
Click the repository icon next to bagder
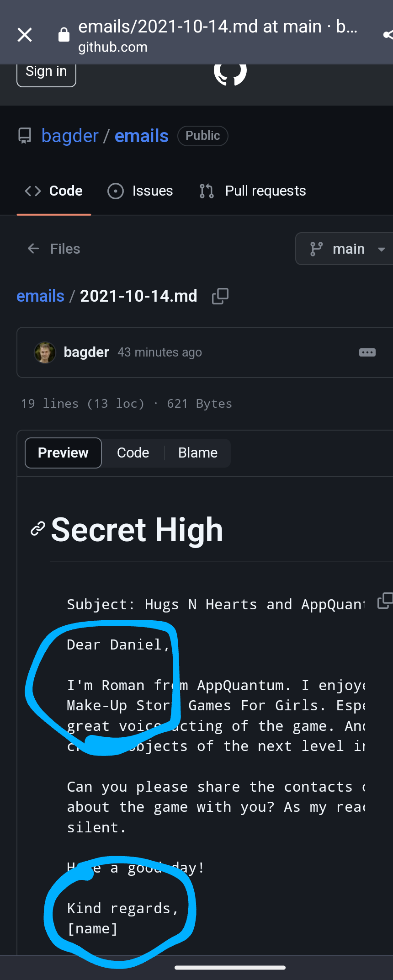coord(25,136)
